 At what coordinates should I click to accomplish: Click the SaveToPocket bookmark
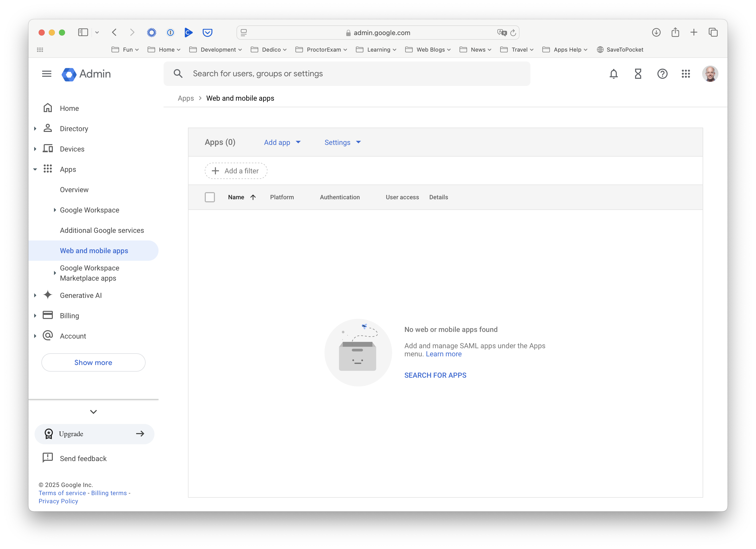point(620,50)
